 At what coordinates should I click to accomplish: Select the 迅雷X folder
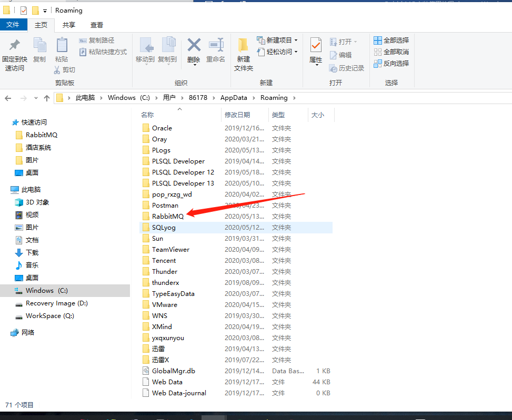click(x=236, y=360)
